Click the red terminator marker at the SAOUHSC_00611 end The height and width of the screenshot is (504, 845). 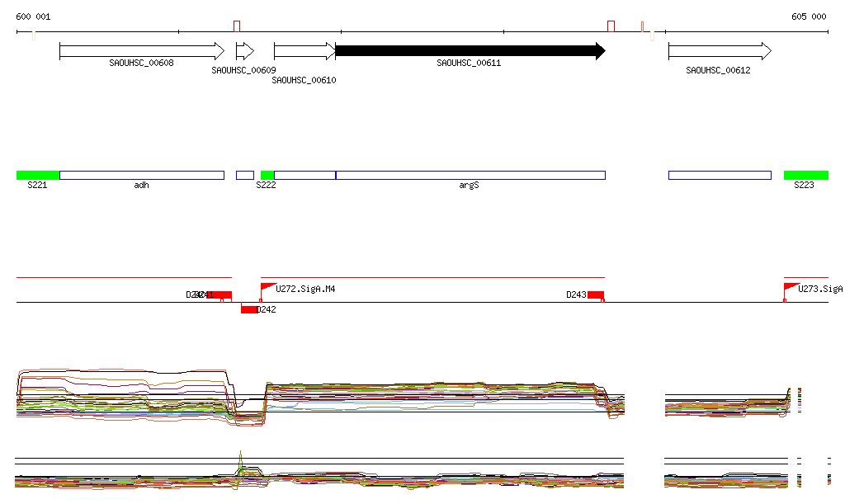(611, 26)
